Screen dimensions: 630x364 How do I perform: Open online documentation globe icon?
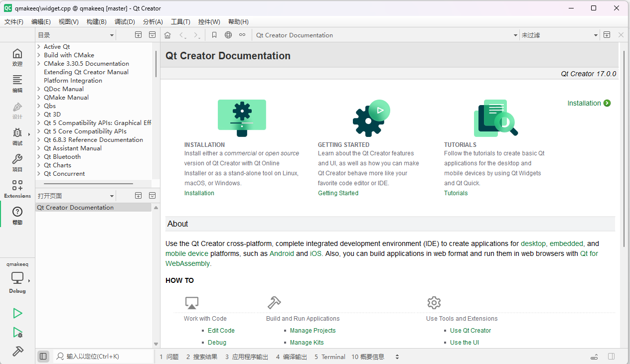(228, 35)
